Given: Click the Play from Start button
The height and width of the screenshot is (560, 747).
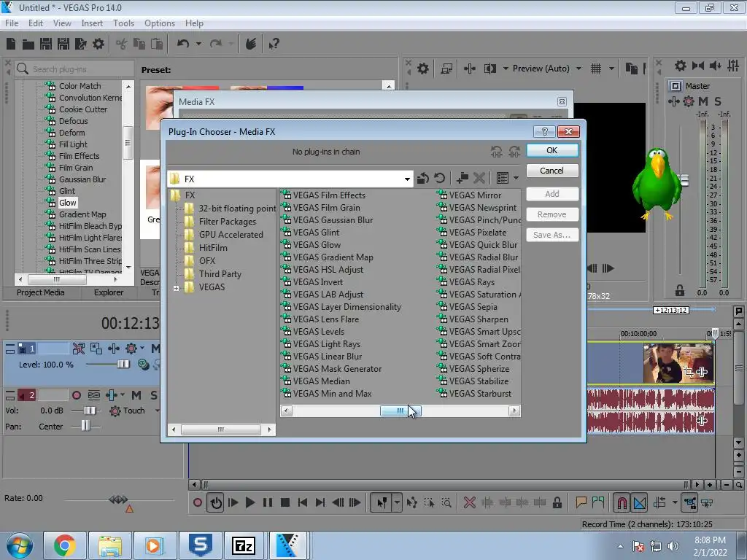Looking at the screenshot, I should click(x=233, y=502).
